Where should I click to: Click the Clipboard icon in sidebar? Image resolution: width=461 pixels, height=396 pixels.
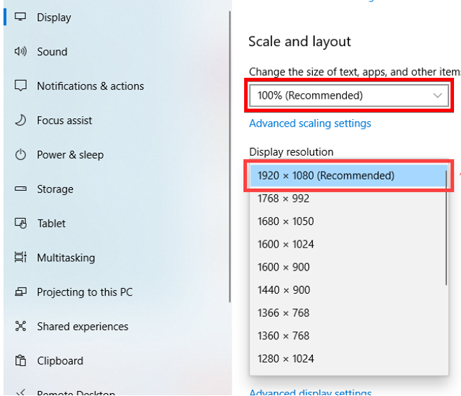click(20, 360)
